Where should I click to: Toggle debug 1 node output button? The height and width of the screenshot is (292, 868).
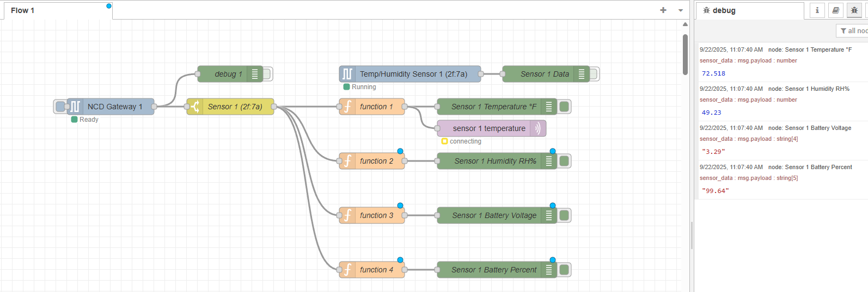coord(267,74)
